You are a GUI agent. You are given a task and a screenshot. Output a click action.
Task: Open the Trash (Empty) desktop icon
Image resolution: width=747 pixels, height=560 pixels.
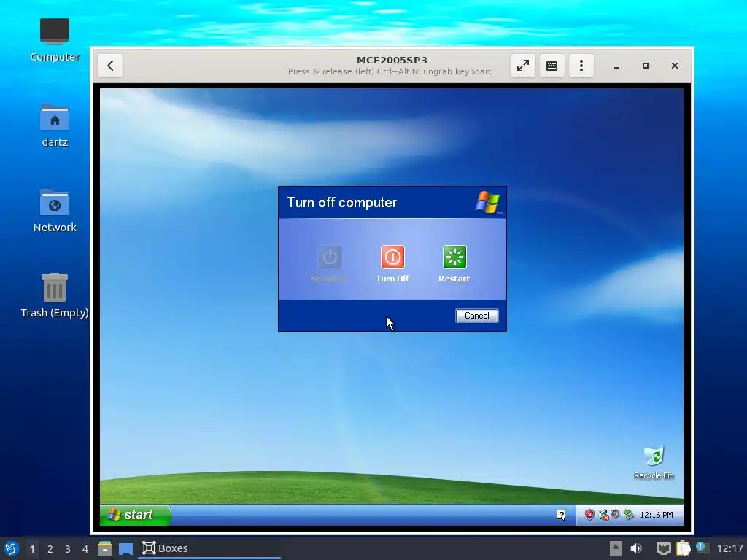pos(55,296)
